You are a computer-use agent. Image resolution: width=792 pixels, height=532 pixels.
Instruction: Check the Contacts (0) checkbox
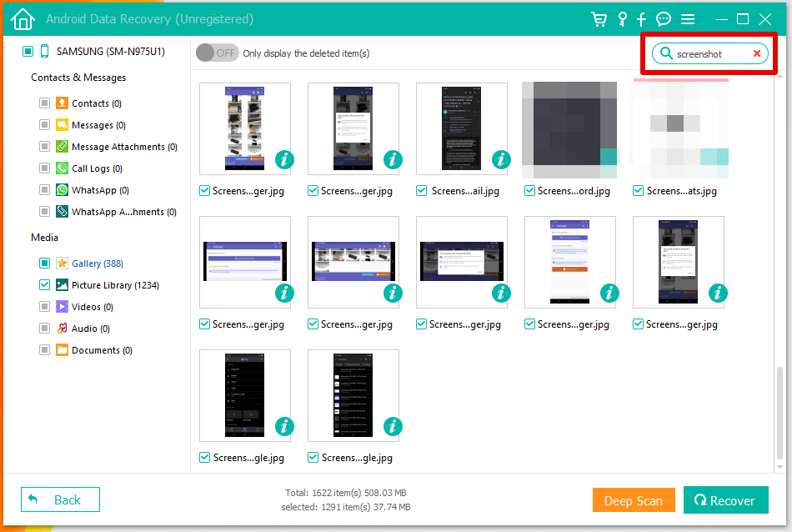coord(44,103)
